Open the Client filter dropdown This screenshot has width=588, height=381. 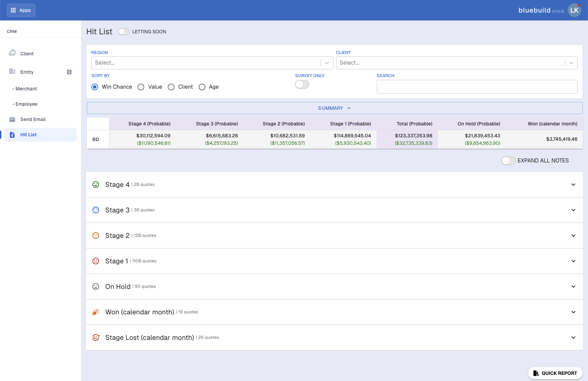457,63
